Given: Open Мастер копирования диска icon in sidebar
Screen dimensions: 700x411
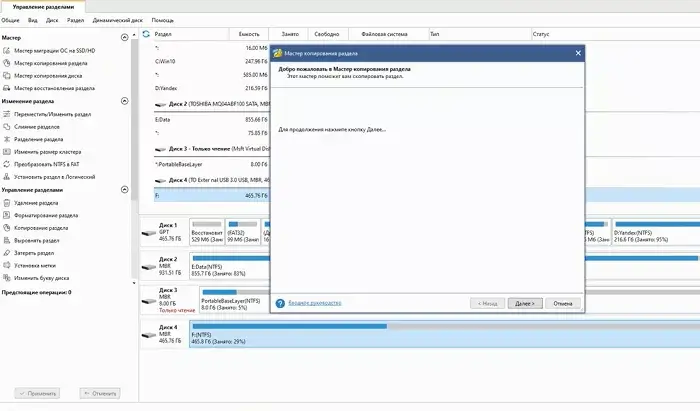Looking at the screenshot, I should click(x=7, y=76).
